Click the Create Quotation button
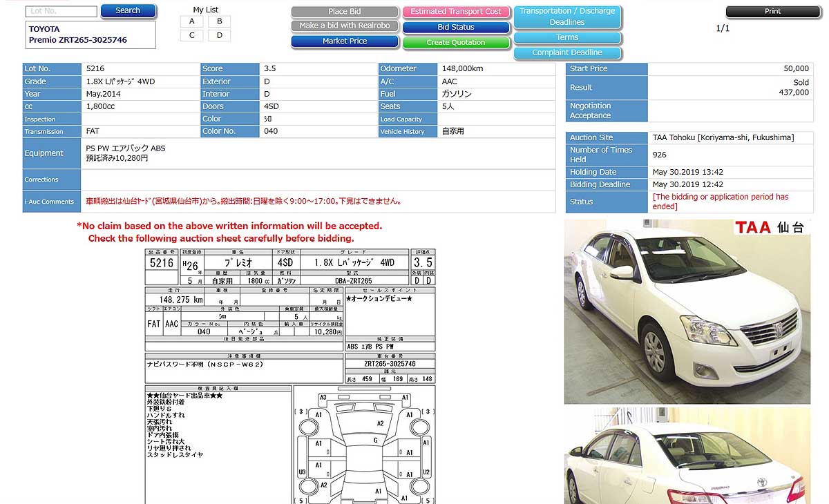 click(x=456, y=43)
